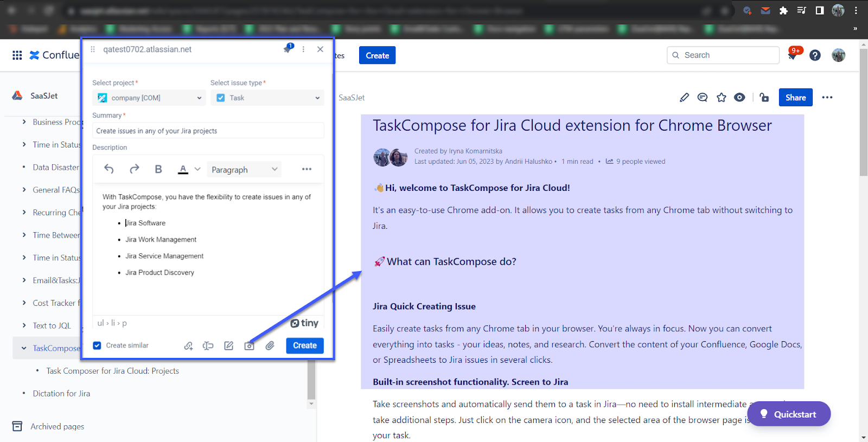The width and height of the screenshot is (868, 442).
Task: Open the pinned notifications icon in TaskCompose header
Action: tap(288, 49)
